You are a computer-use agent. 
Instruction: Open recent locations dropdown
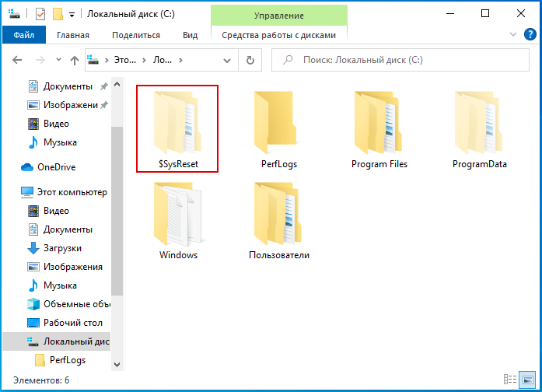click(x=59, y=60)
